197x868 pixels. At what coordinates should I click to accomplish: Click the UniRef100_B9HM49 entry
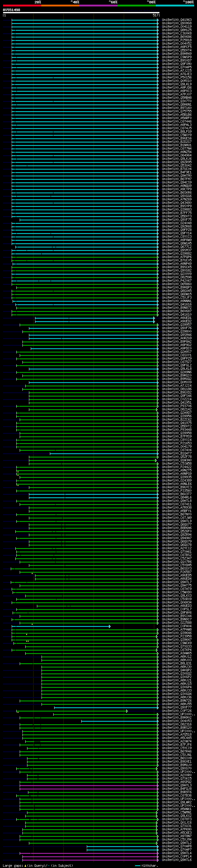click(x=176, y=54)
